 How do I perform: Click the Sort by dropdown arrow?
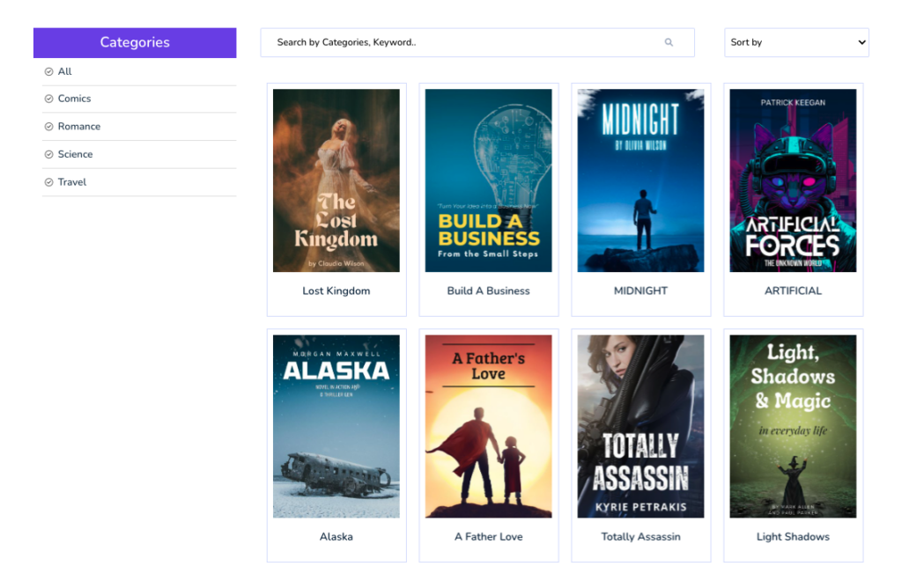(x=861, y=42)
